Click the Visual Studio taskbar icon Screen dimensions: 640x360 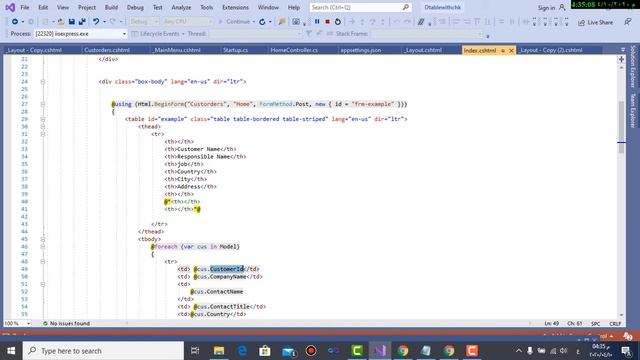tap(380, 351)
